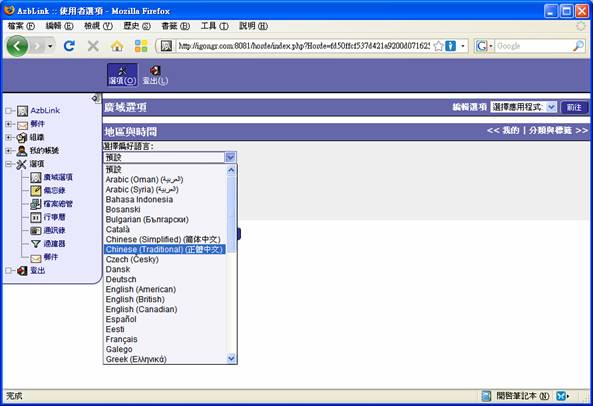Click the bookmark star icon in address bar
Viewport: 593px width, 406px height.
(438, 46)
